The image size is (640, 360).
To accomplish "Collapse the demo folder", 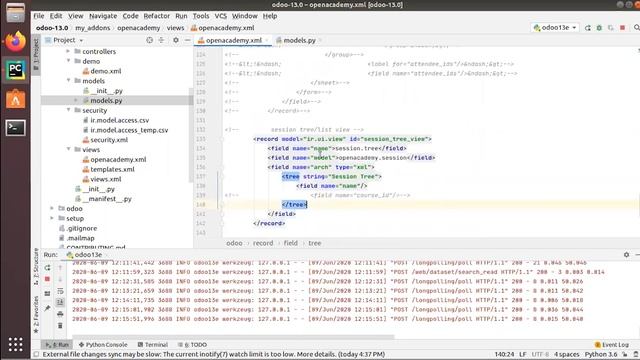I will pos(68,61).
